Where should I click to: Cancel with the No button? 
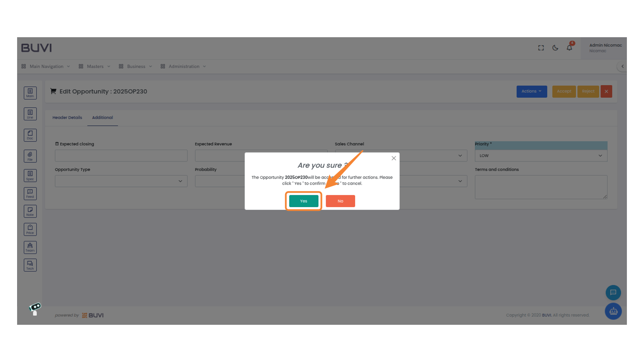click(x=340, y=201)
